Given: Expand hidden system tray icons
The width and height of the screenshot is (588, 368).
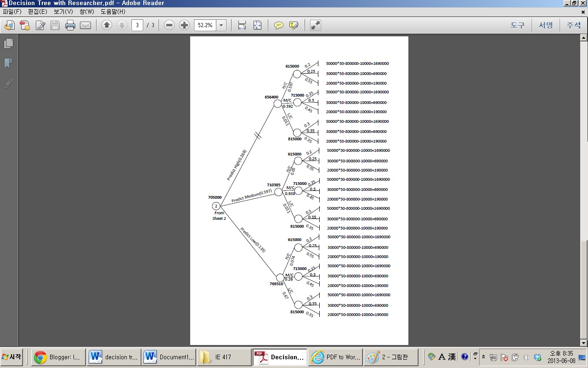Looking at the screenshot, I should pos(483,356).
